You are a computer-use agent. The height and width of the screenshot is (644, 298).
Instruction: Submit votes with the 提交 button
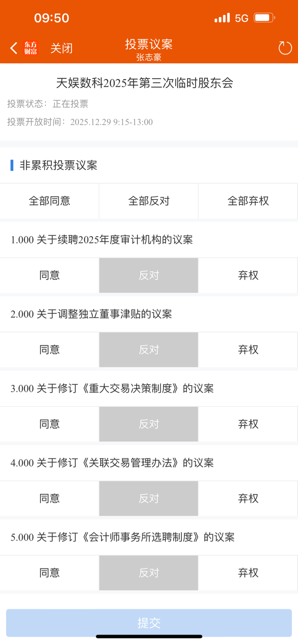149,623
